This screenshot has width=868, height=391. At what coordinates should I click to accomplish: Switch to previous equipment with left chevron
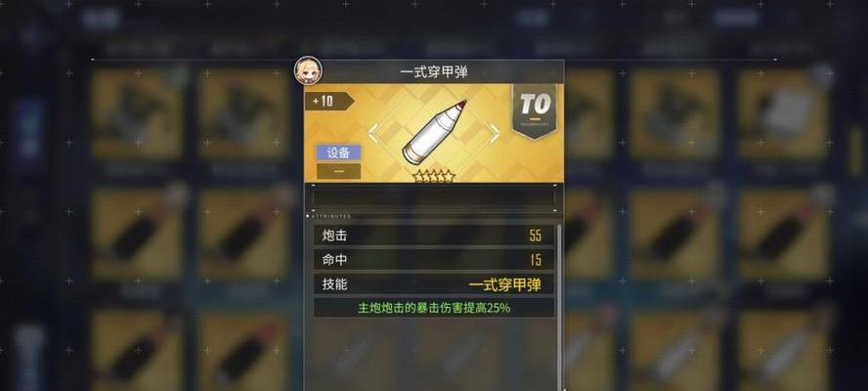(x=373, y=134)
